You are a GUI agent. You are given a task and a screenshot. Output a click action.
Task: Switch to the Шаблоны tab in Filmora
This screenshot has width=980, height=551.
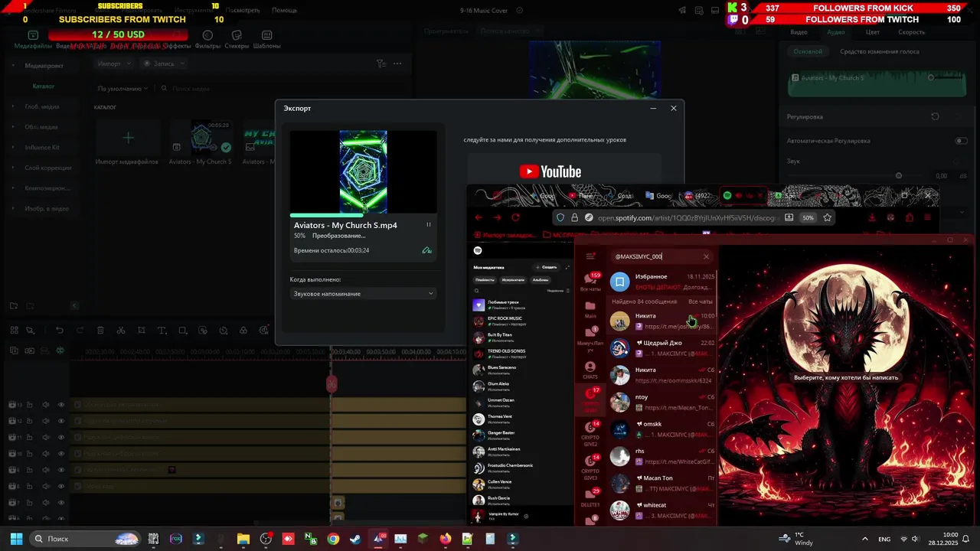(266, 40)
